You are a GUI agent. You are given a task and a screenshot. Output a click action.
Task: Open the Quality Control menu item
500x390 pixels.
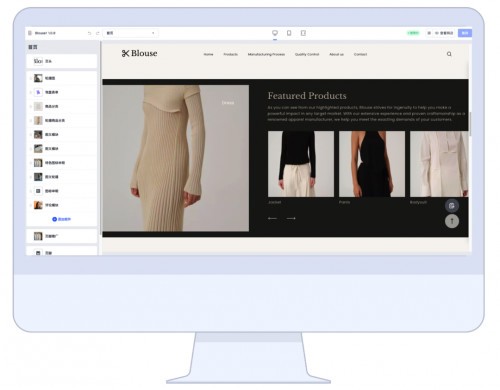tap(307, 54)
